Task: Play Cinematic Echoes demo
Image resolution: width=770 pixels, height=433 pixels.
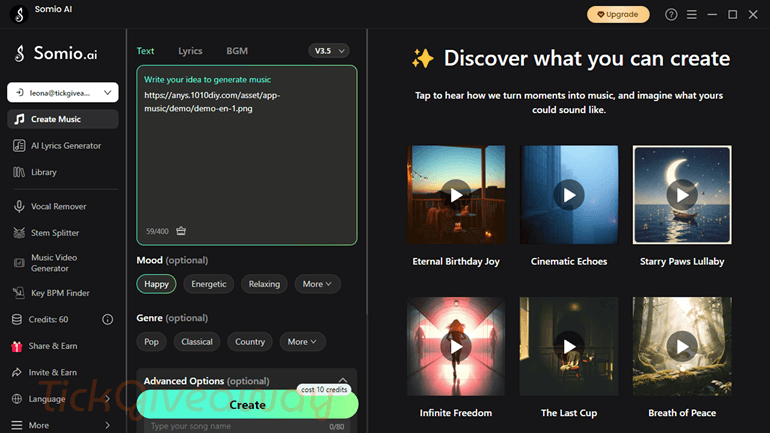Action: point(569,195)
